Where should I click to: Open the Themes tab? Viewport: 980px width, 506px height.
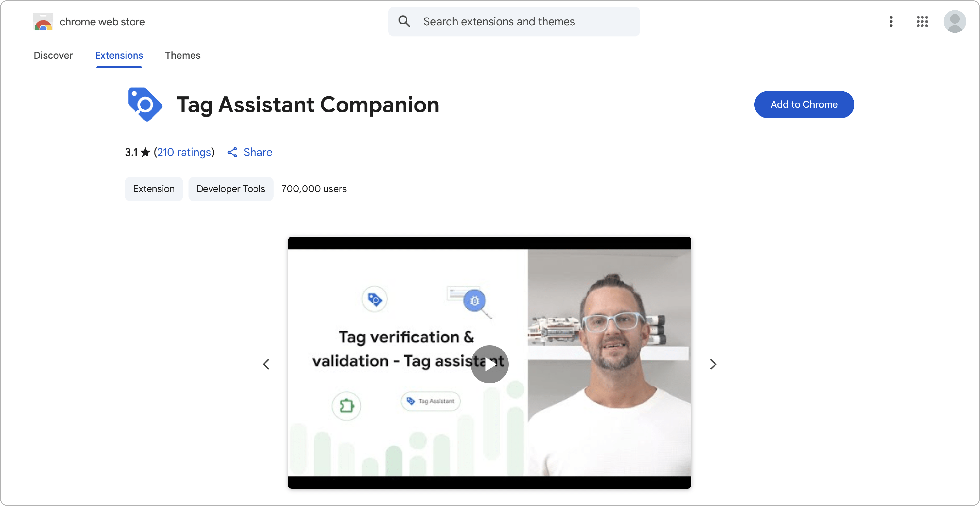pyautogui.click(x=183, y=55)
